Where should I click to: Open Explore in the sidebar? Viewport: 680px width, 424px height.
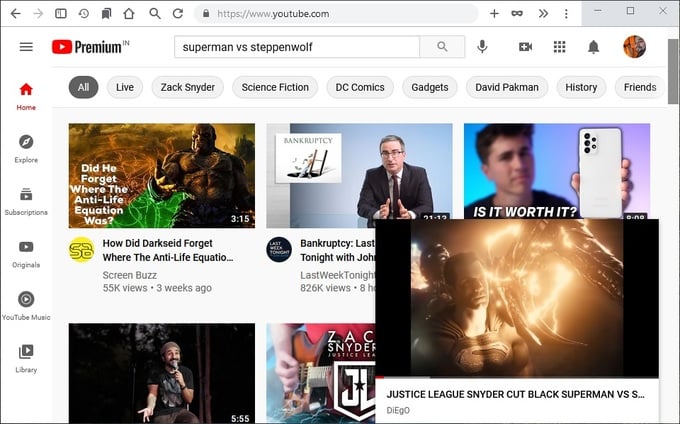(26, 149)
